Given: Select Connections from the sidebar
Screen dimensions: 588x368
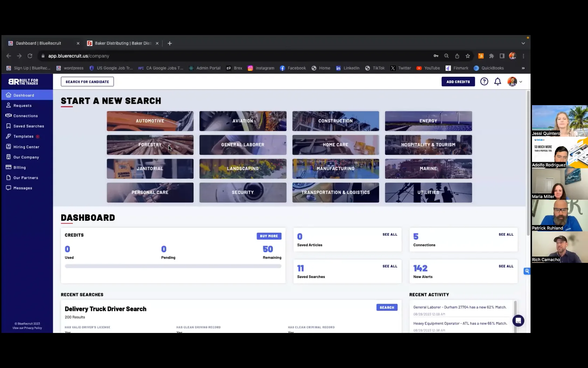Looking at the screenshot, I should point(25,116).
